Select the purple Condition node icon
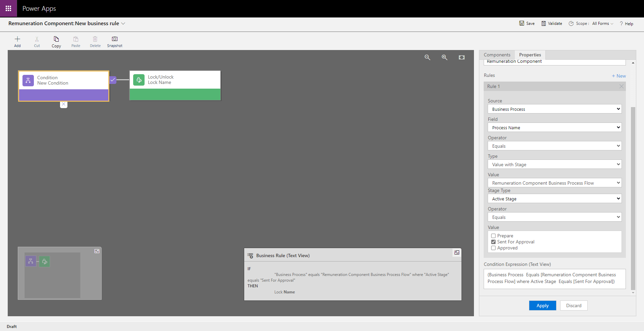 click(x=28, y=81)
